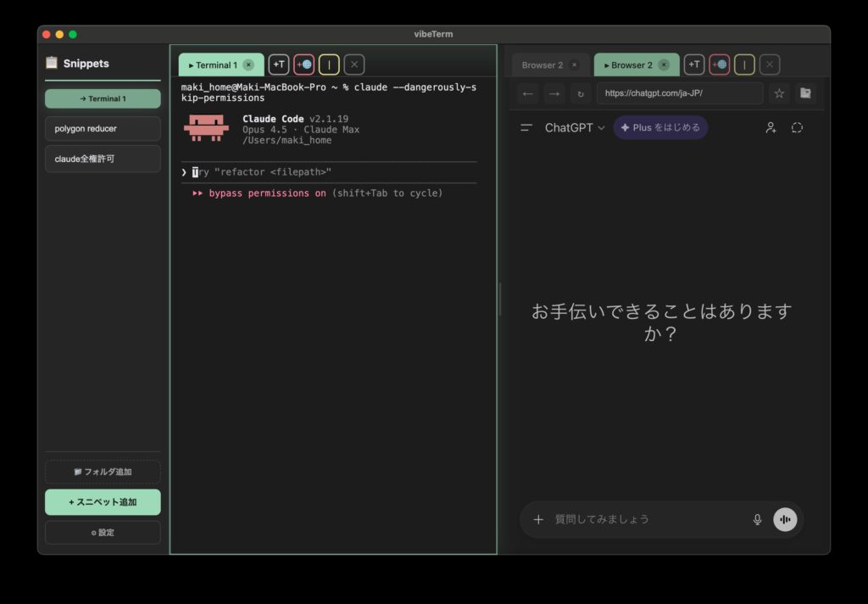Click the divider handle between terminal and browser
868x604 pixels.
[x=499, y=299]
